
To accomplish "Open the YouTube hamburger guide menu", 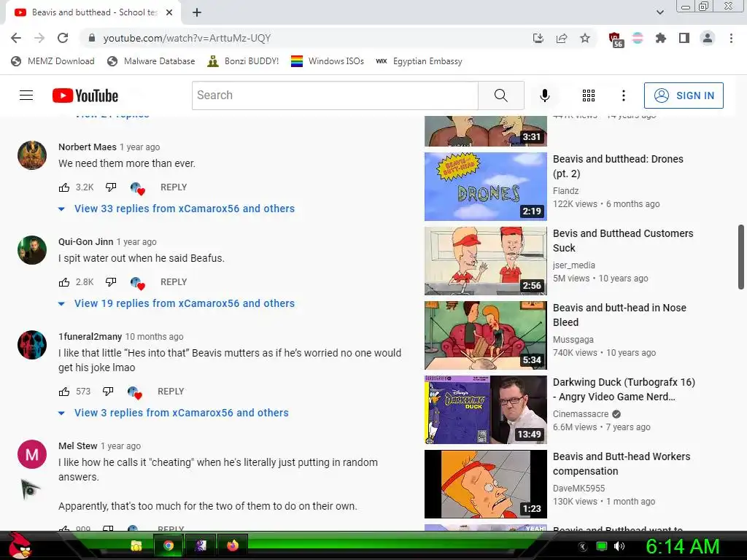I will (x=26, y=96).
